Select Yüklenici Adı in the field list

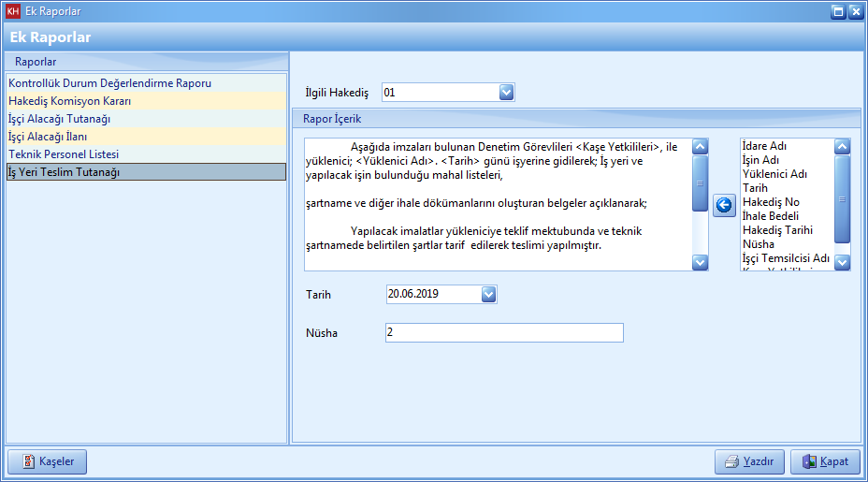point(774,174)
